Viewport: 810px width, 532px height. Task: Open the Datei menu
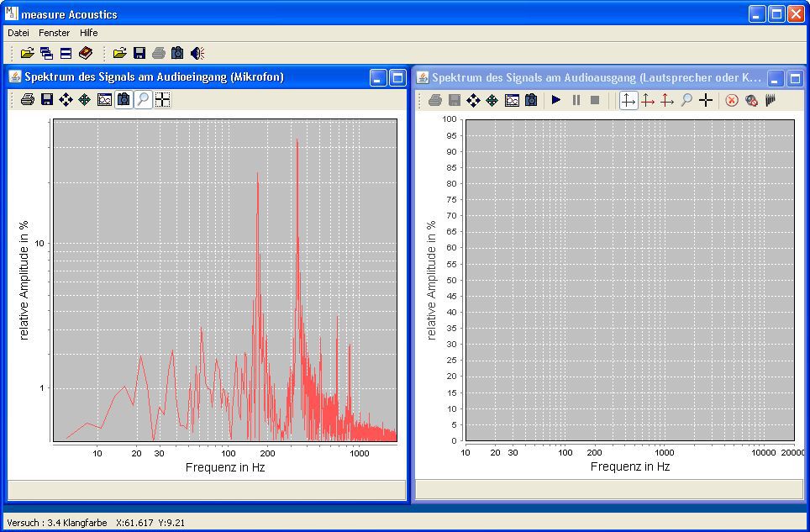click(x=18, y=33)
